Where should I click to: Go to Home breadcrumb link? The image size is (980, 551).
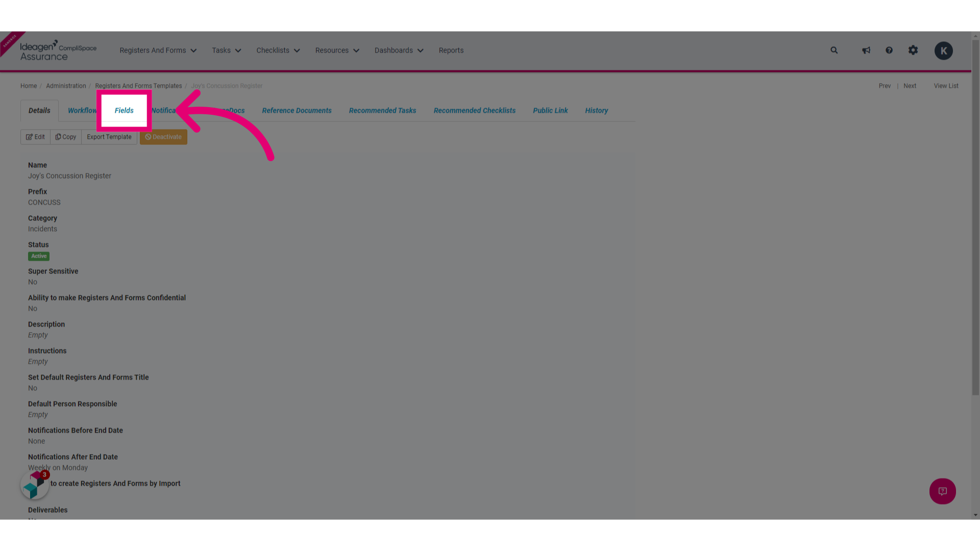coord(29,86)
